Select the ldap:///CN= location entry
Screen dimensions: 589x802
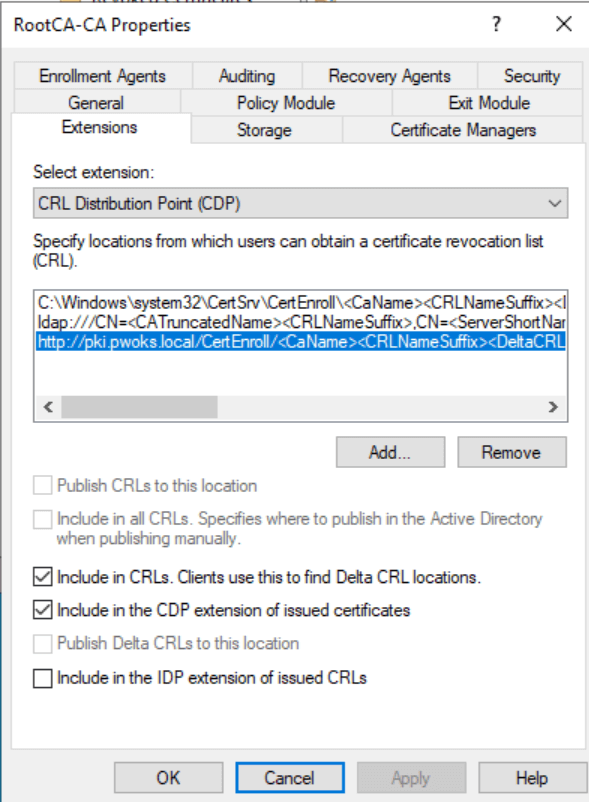[x=301, y=322]
